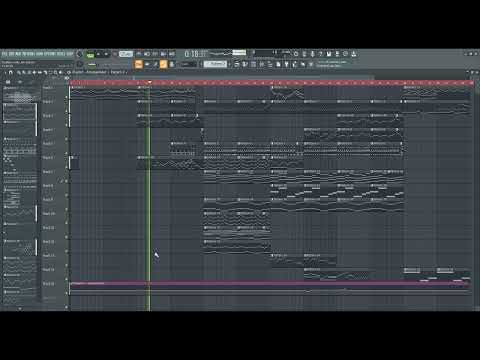Mute Track 15 with its green light
This screenshot has height=360, width=480.
pyautogui.click(x=67, y=293)
